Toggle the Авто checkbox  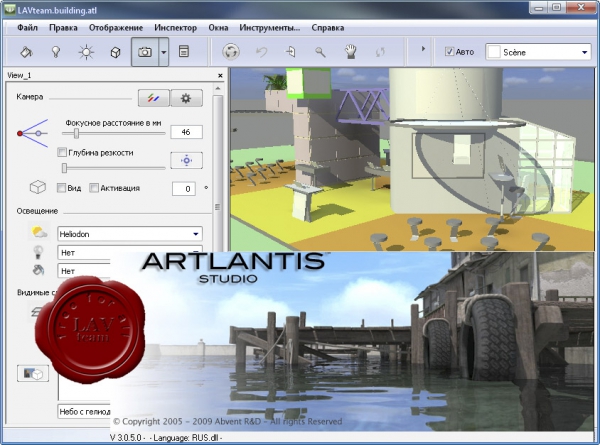(x=449, y=52)
